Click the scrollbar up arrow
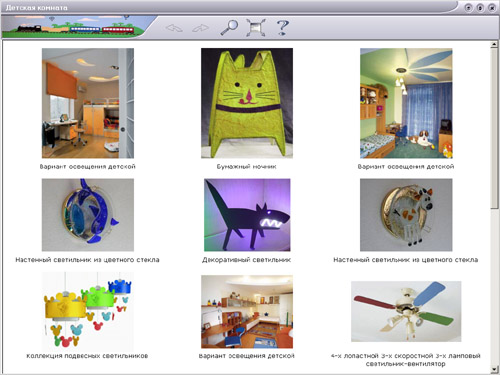 (494, 45)
